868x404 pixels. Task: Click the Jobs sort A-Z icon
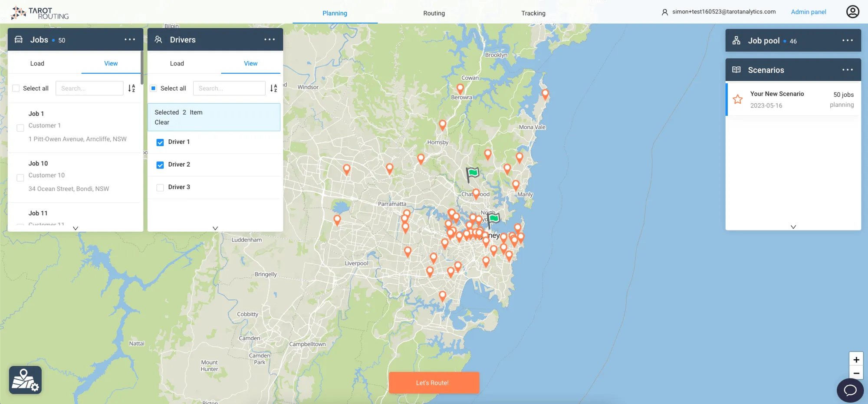click(x=132, y=88)
